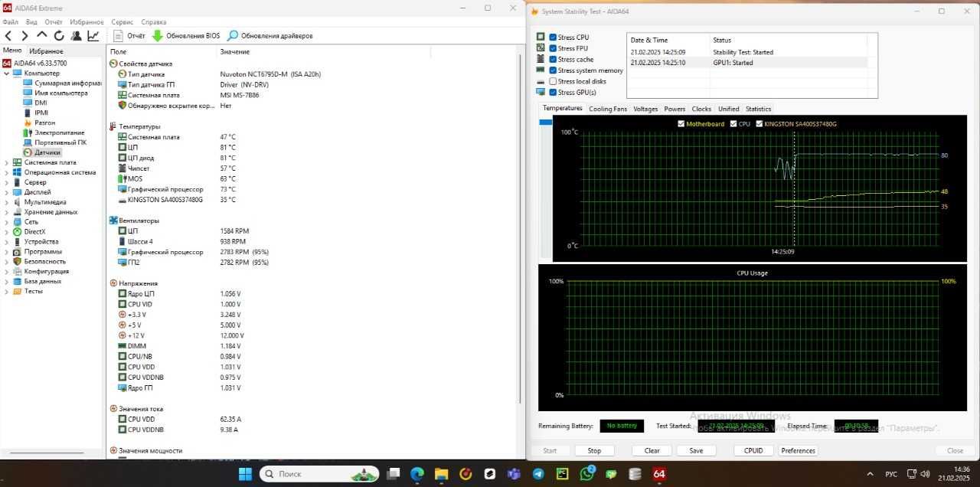This screenshot has width=980, height=487.
Task: Click the taskbar clock showing 14:36
Action: pos(955,474)
